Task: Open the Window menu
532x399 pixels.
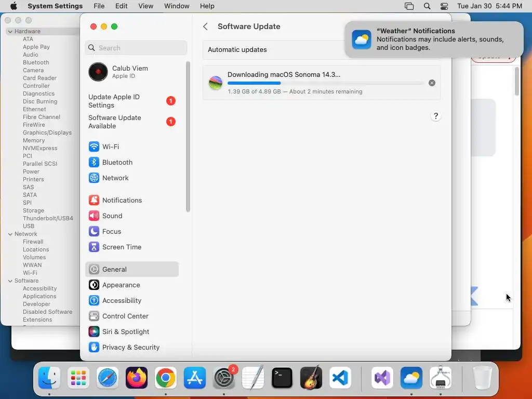Action: tap(177, 6)
